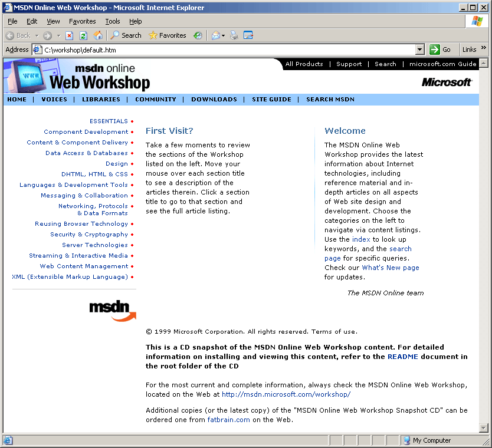
Task: Open the File menu
Action: (12, 21)
